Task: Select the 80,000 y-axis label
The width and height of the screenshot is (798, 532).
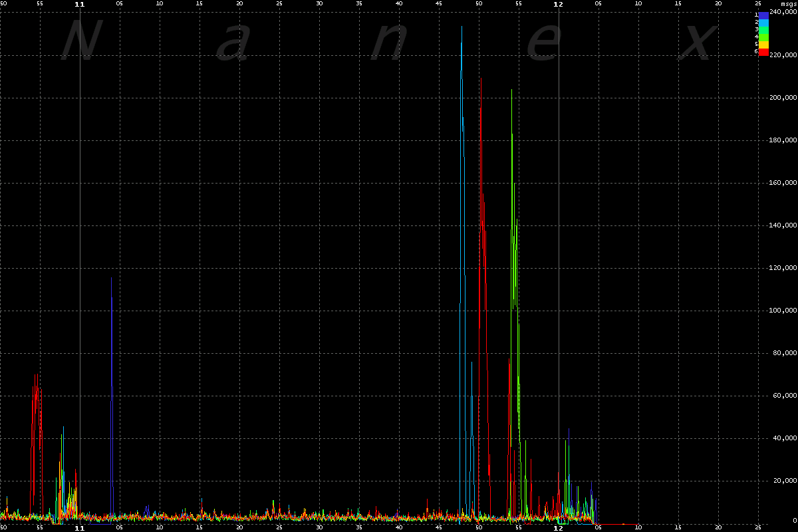Action: pos(785,353)
